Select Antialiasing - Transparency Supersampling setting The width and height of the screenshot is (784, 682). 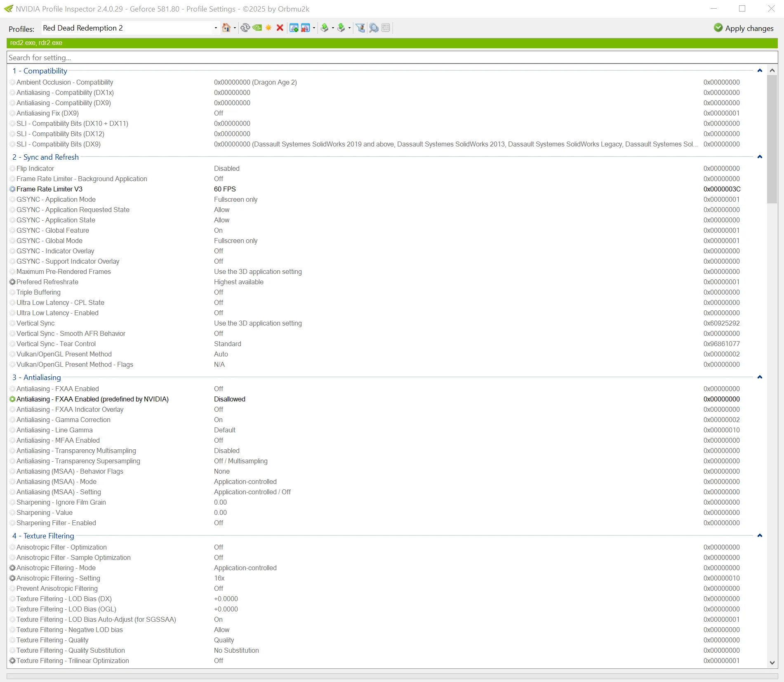point(78,461)
